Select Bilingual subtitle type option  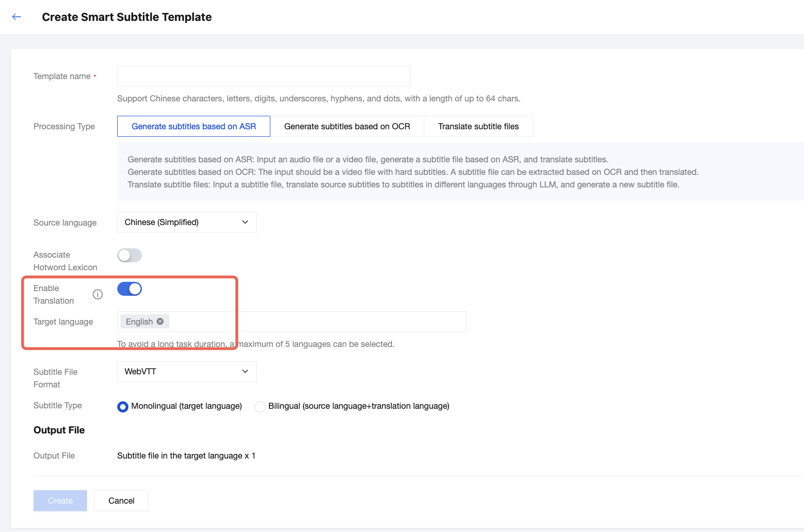pyautogui.click(x=260, y=407)
